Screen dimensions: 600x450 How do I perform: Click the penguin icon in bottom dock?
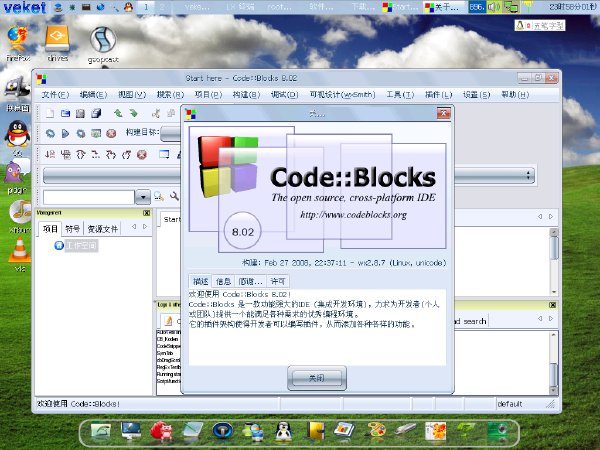point(283,432)
